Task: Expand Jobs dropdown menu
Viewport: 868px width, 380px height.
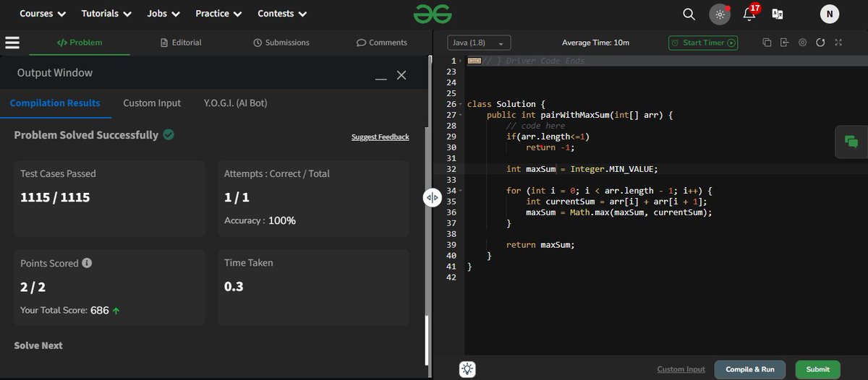Action: (x=163, y=14)
